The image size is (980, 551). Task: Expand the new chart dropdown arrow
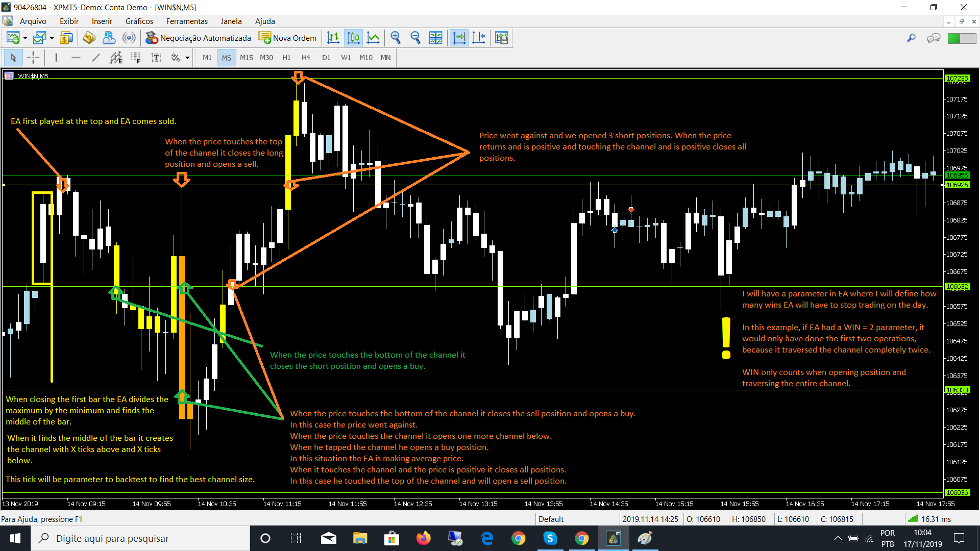25,38
